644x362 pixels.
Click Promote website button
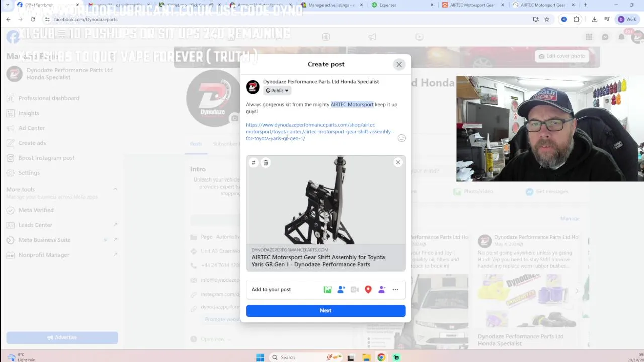click(x=221, y=320)
